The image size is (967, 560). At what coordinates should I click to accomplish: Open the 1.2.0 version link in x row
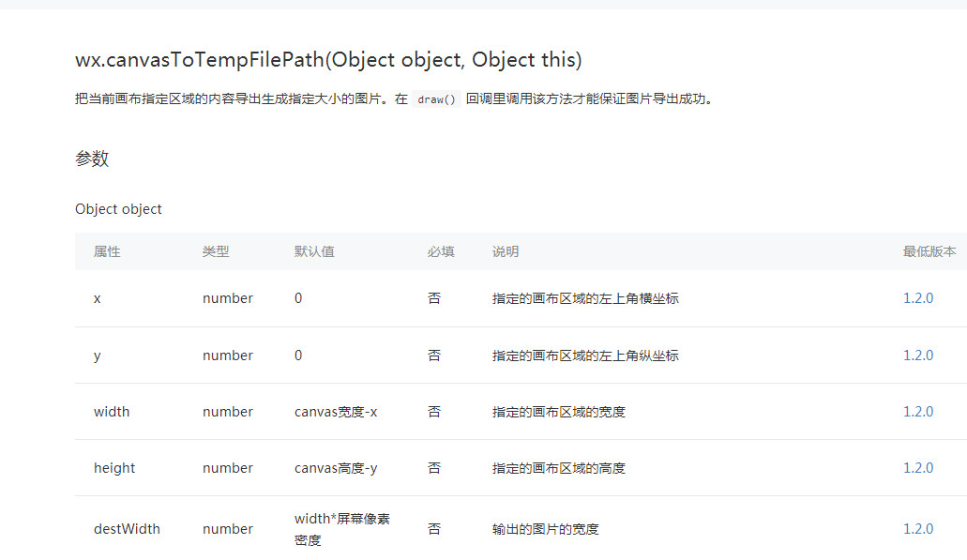[917, 298]
